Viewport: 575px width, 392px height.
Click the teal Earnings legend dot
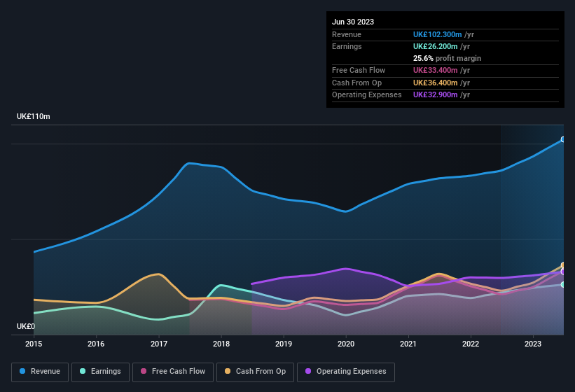click(x=83, y=371)
